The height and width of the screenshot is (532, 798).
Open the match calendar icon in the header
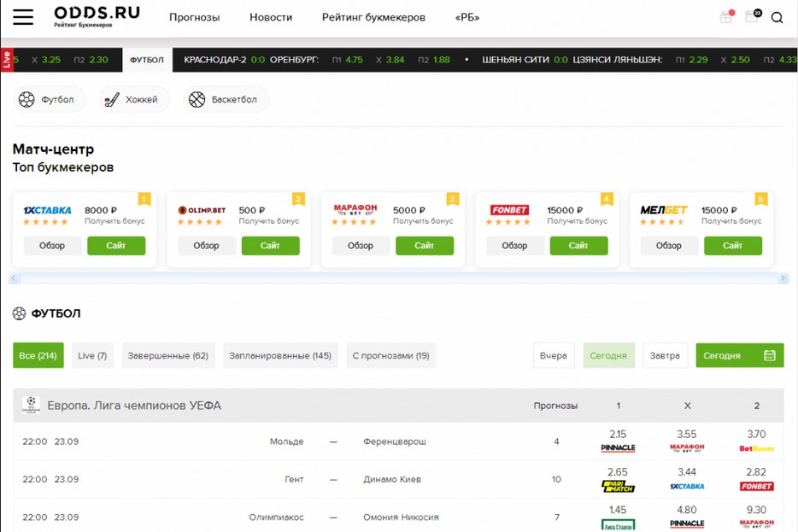751,17
